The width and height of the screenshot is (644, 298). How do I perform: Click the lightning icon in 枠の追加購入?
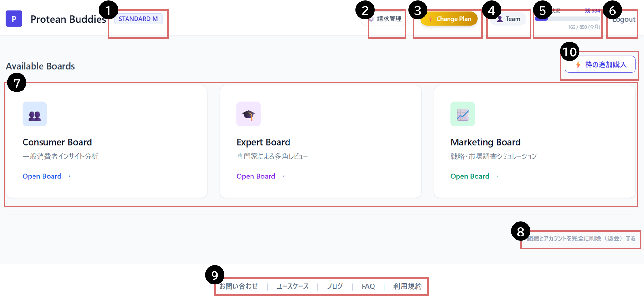click(578, 65)
